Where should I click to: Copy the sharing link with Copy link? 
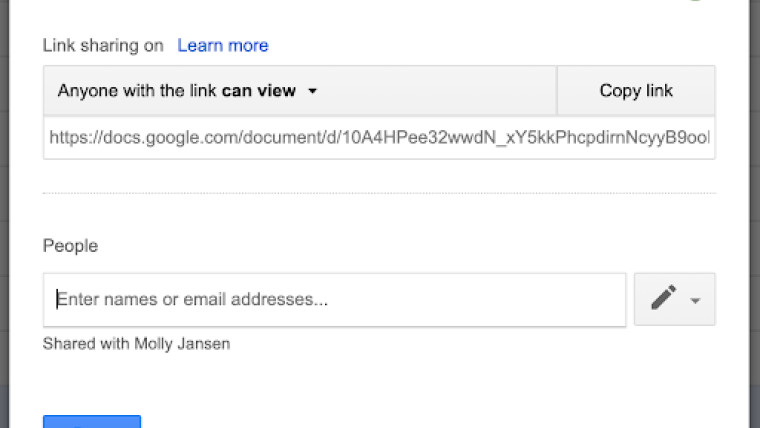(636, 91)
